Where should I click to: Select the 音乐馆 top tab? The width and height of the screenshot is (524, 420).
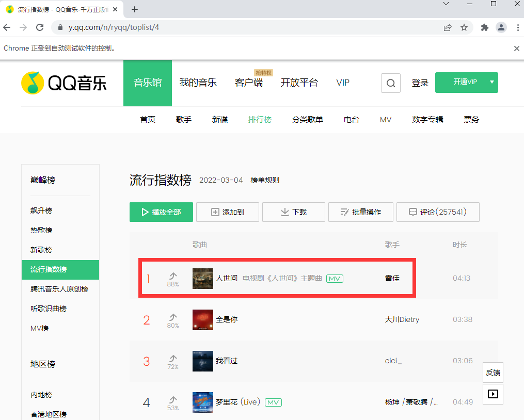click(148, 83)
